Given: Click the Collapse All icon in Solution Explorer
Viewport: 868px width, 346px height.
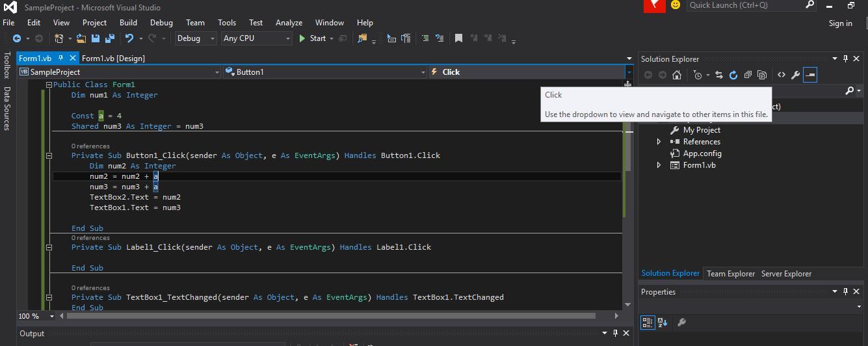Looking at the screenshot, I should pyautogui.click(x=748, y=75).
